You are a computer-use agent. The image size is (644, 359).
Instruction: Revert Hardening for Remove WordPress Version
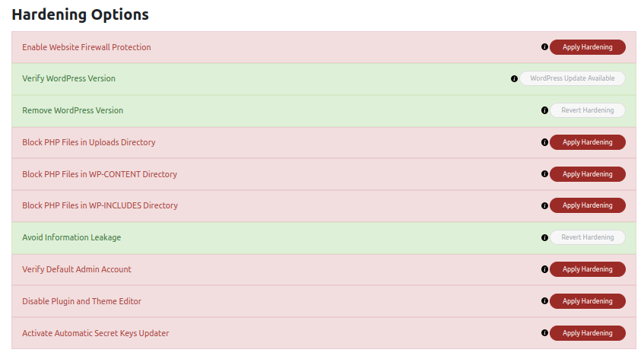click(588, 110)
